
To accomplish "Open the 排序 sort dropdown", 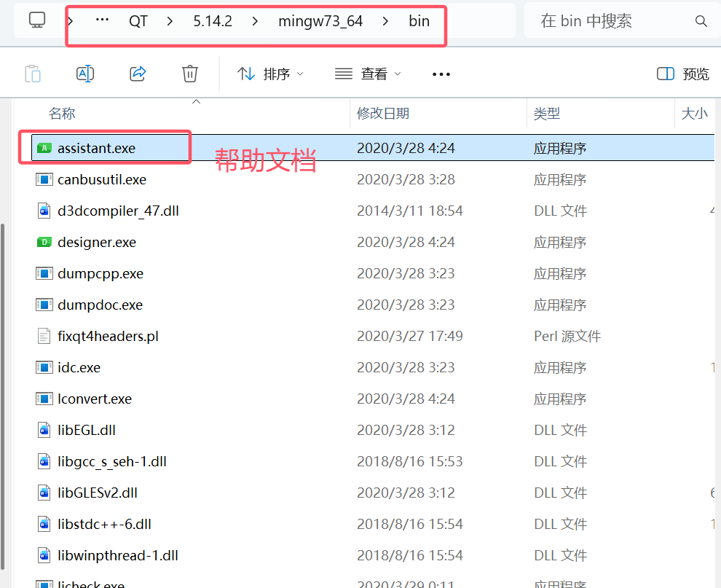I will [x=270, y=74].
